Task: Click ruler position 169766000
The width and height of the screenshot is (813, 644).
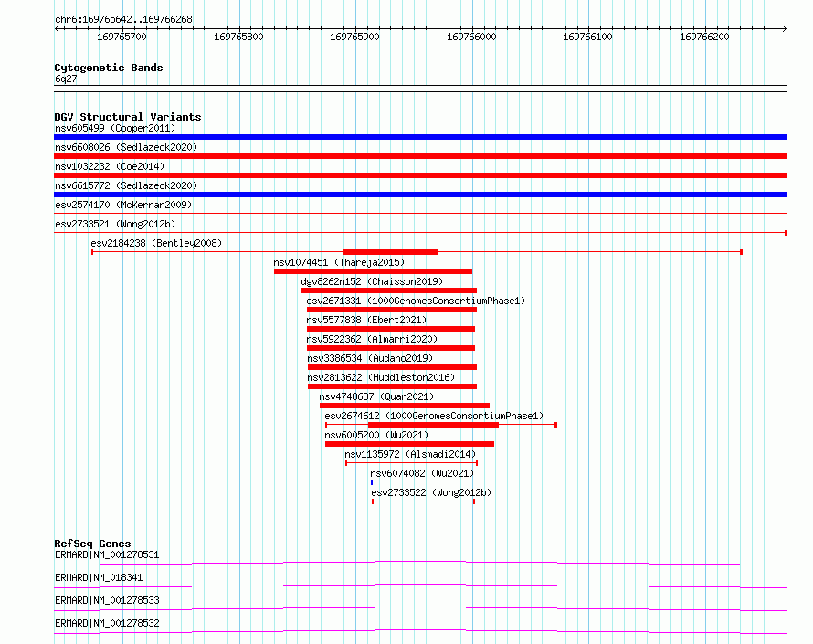Action: coord(471,37)
